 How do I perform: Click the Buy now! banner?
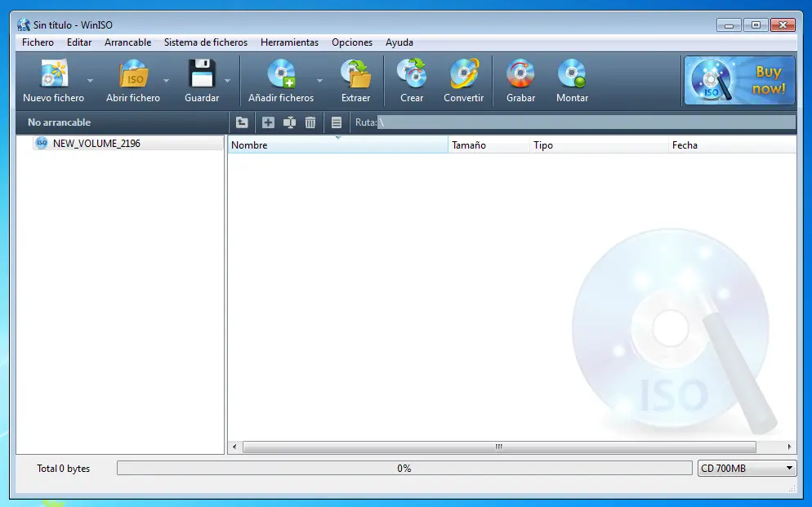pyautogui.click(x=739, y=81)
